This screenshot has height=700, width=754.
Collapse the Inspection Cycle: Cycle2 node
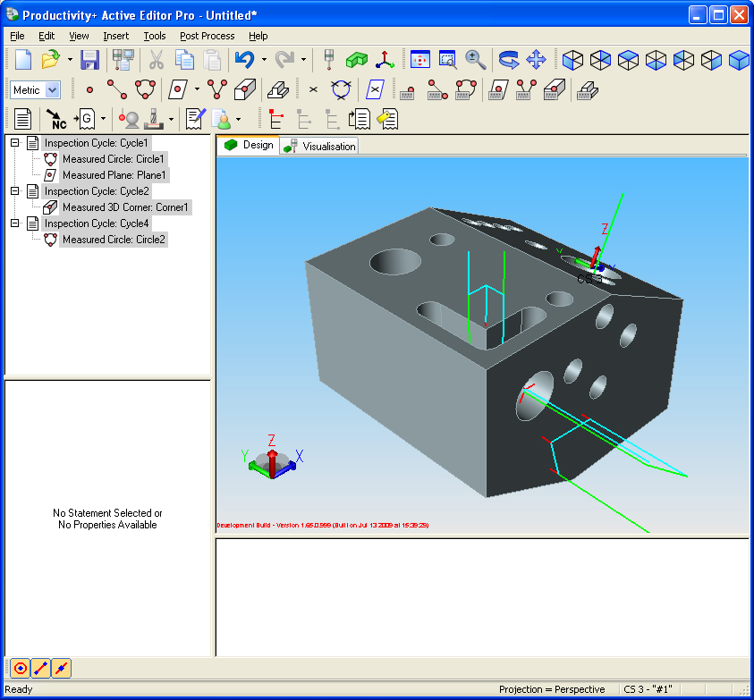pos(13,190)
